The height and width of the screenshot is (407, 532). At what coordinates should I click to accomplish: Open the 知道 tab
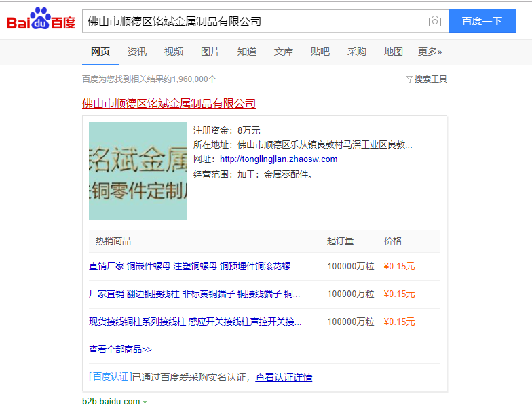pos(247,52)
